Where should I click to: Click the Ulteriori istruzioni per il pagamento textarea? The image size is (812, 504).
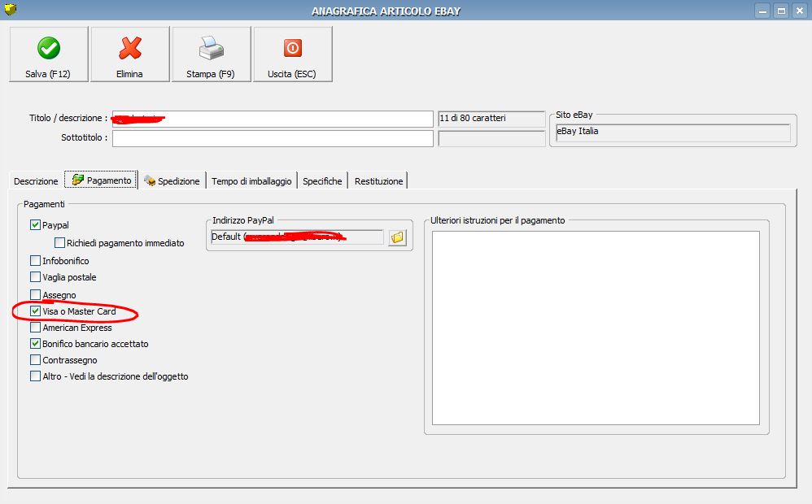click(x=596, y=328)
